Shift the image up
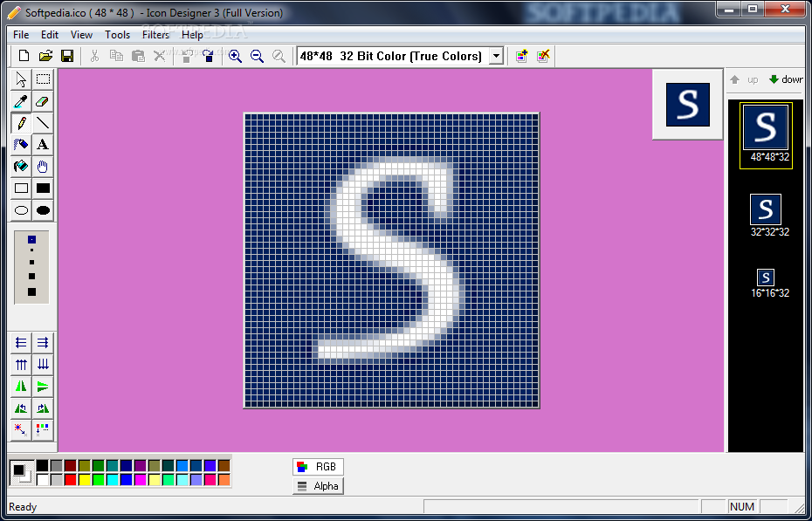 [21, 365]
